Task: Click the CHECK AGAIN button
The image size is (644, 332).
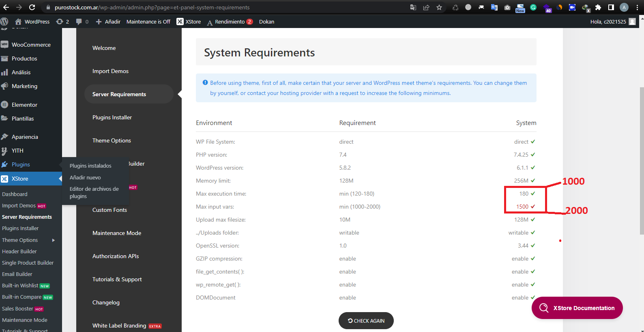Action: point(366,321)
